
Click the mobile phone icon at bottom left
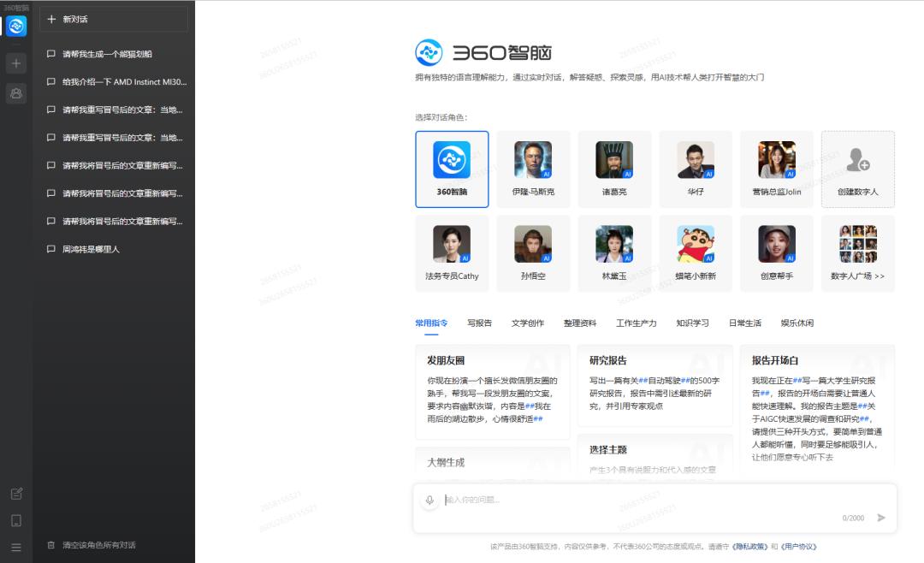[x=15, y=520]
